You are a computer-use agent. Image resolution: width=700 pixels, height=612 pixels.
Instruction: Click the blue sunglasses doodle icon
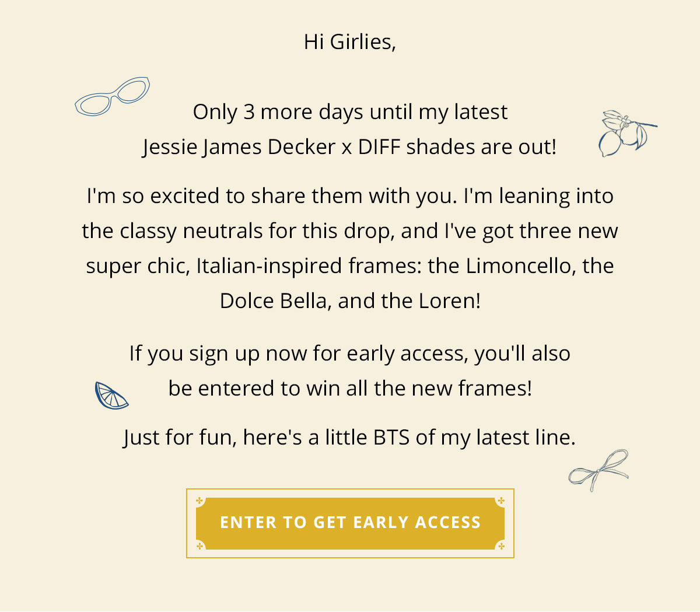(x=112, y=96)
